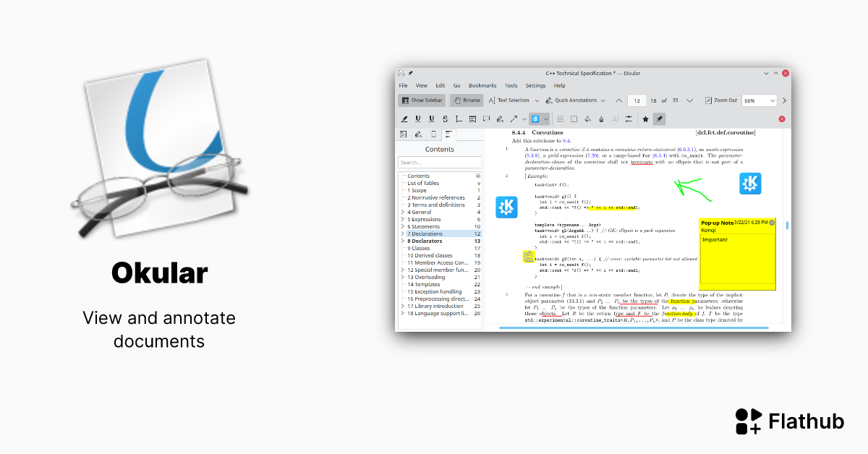The height and width of the screenshot is (454, 868).
Task: Open the Bookmarks menu
Action: click(482, 85)
